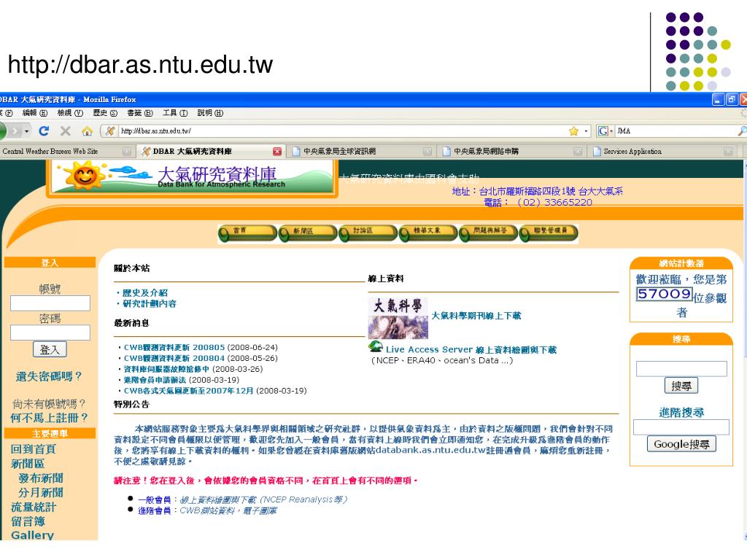
Task: Close the DBAR 大氣研究資料庫 tab
Action: (276, 152)
